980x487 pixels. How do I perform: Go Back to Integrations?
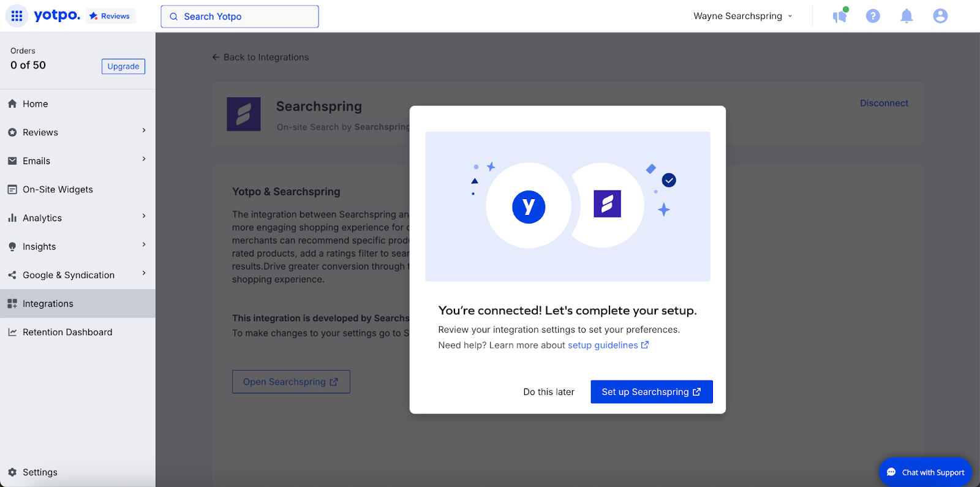pyautogui.click(x=260, y=57)
